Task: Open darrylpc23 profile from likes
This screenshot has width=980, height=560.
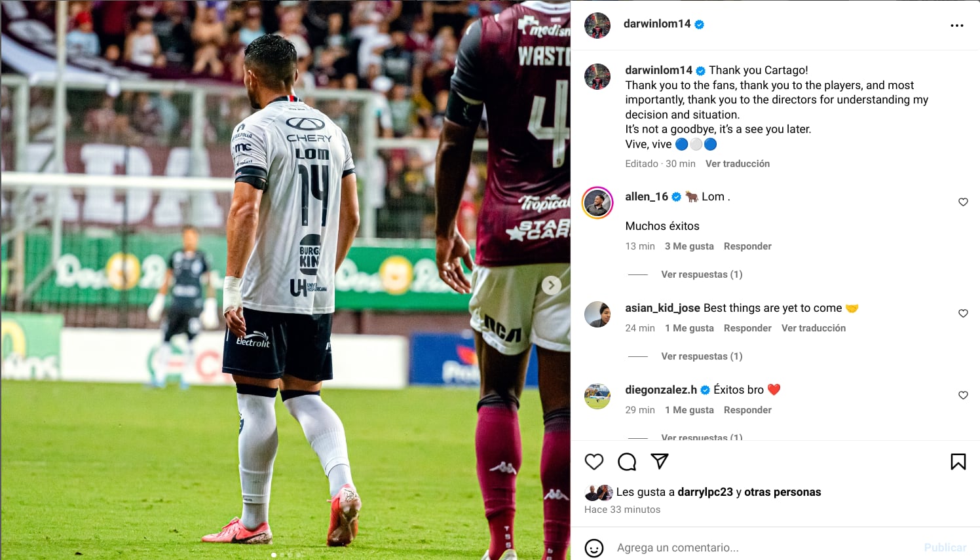Action: point(705,492)
